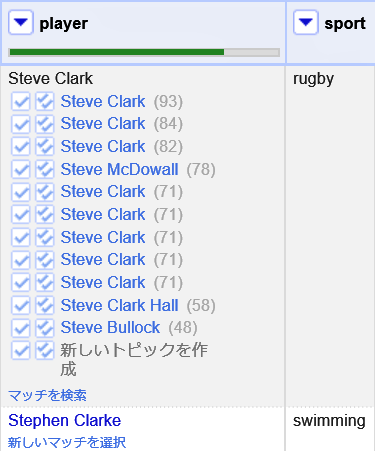
Task: Open the player column dropdown menu
Action: [21, 22]
